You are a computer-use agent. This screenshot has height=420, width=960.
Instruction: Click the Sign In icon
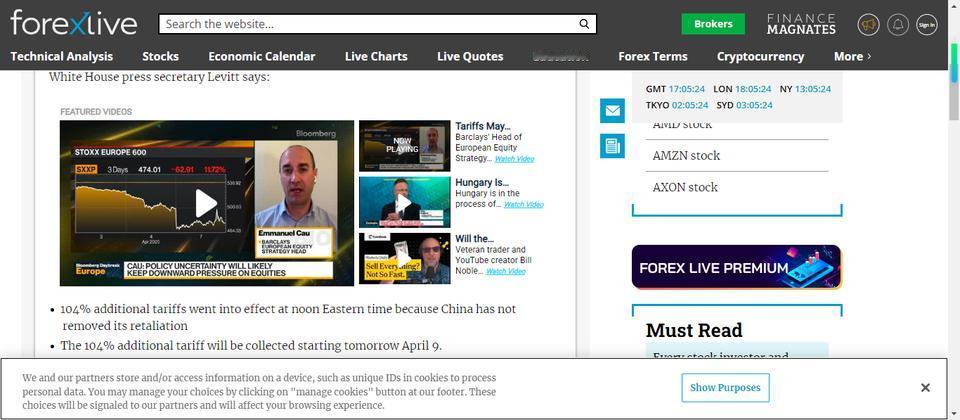coord(926,24)
